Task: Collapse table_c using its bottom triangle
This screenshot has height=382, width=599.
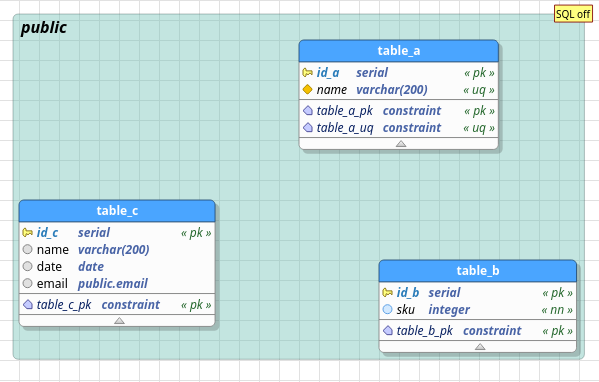Action: (x=119, y=320)
